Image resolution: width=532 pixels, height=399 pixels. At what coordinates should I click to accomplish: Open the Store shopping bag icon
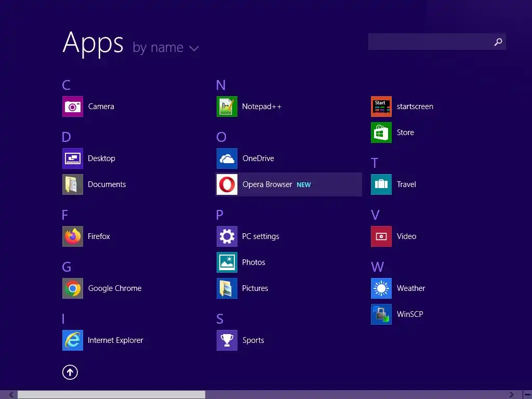[x=381, y=132]
